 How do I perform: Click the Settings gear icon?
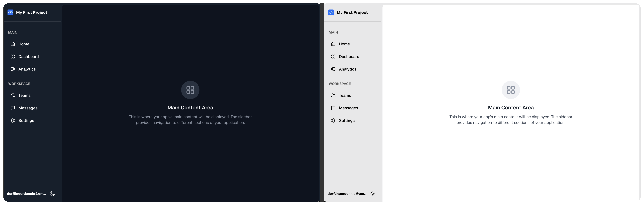click(13, 120)
